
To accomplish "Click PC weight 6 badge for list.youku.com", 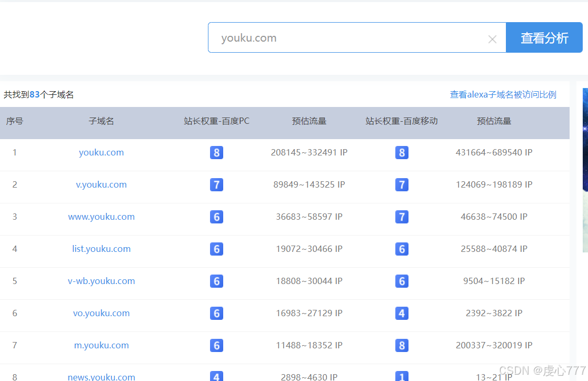I will click(x=216, y=249).
